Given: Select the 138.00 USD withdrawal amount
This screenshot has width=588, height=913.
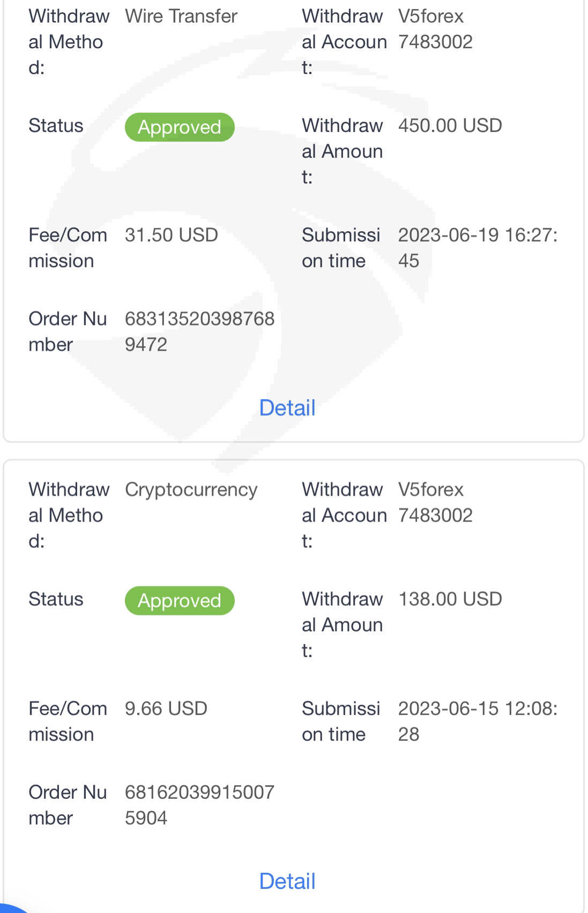Looking at the screenshot, I should 450,599.
